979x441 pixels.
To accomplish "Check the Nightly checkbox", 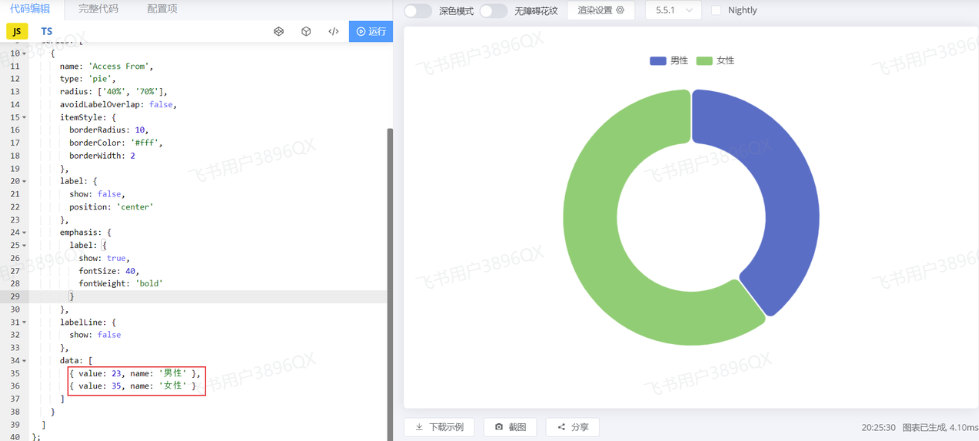I will click(x=716, y=10).
